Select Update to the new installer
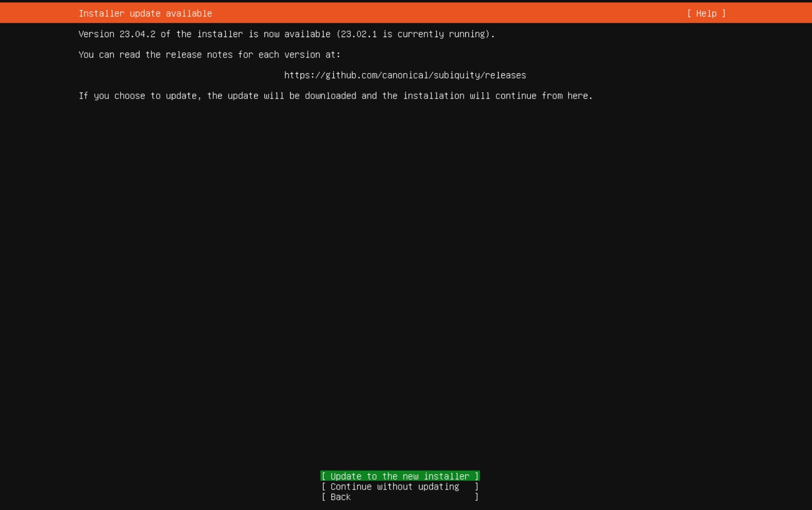Viewport: 812px width, 510px height. (x=400, y=476)
